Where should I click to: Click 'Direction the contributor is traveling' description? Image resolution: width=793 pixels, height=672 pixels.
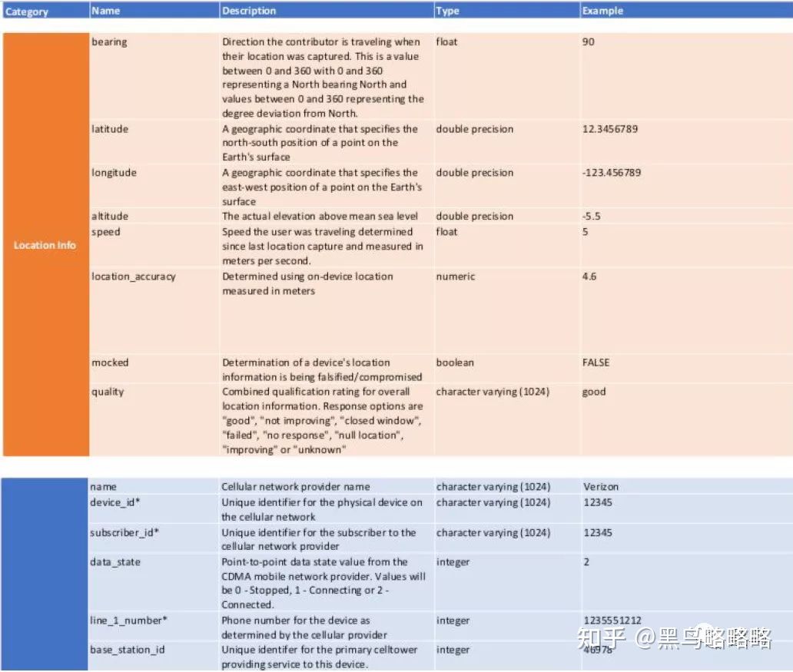(324, 78)
